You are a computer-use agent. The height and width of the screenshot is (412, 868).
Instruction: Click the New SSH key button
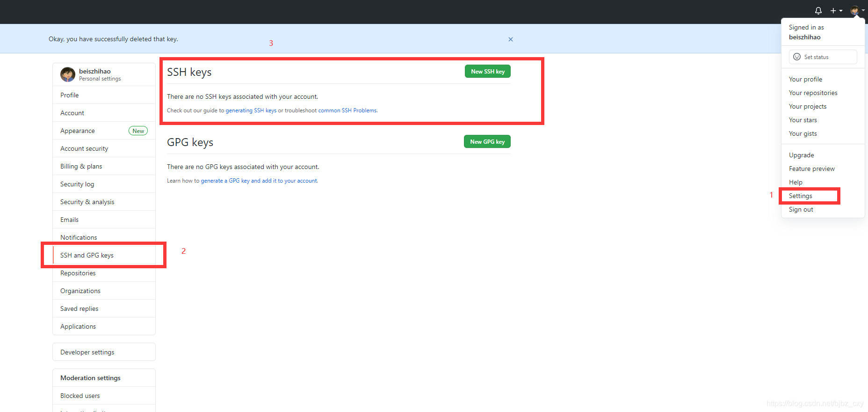click(487, 72)
